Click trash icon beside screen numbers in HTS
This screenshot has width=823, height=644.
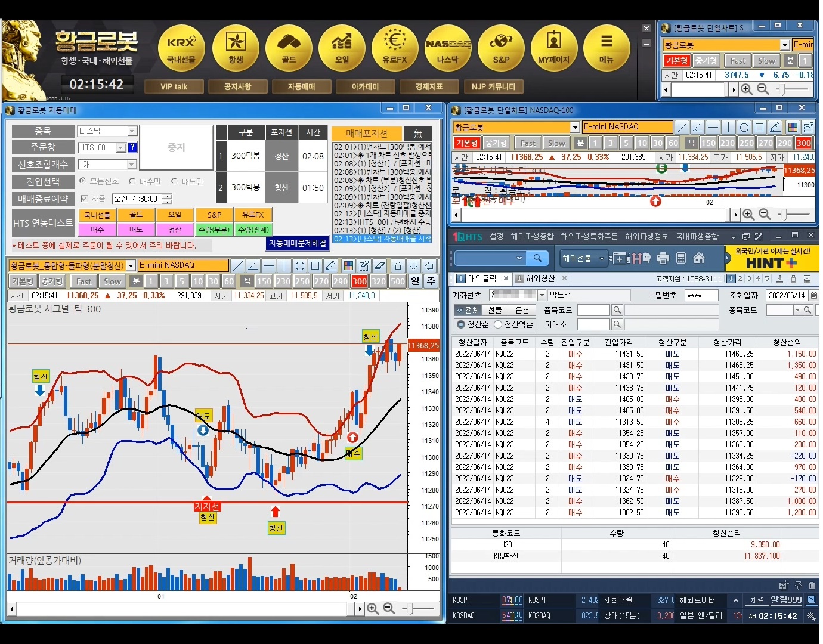click(x=793, y=278)
